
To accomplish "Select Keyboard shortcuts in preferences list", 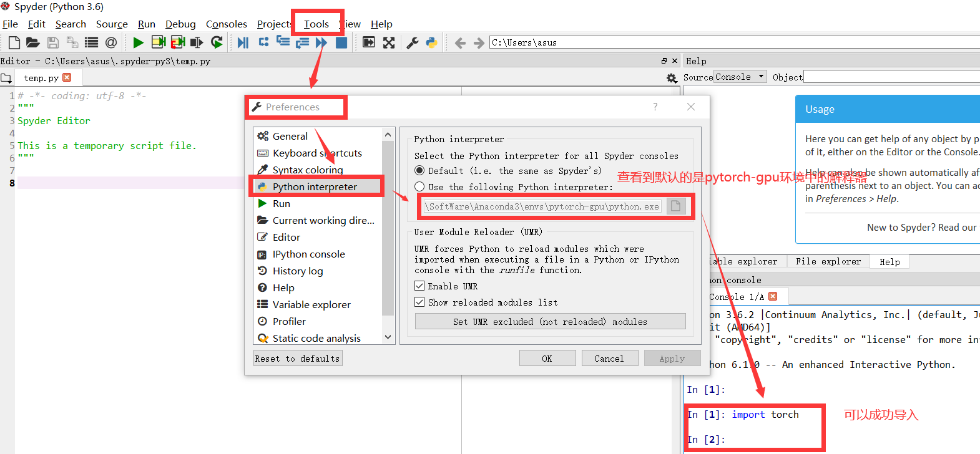I will click(x=318, y=153).
